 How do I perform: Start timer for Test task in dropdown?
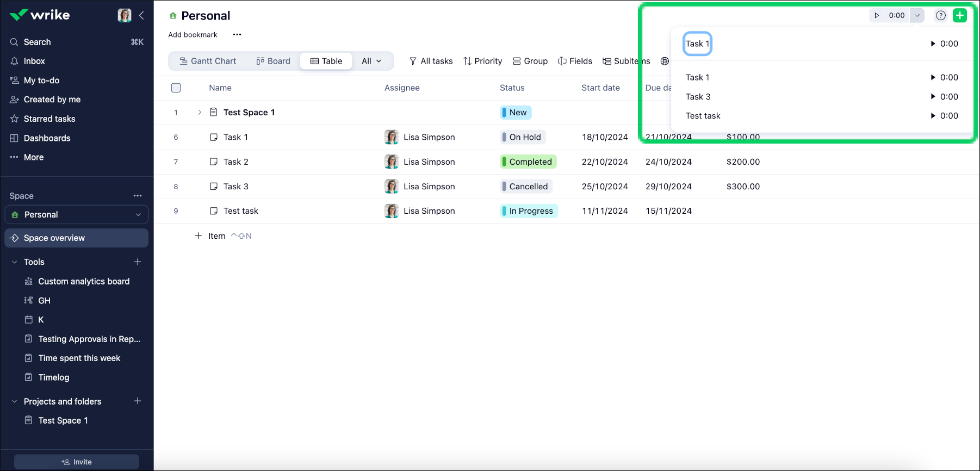[933, 116]
